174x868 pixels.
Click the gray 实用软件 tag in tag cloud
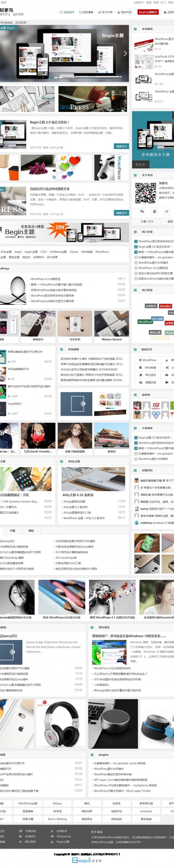click(151, 306)
